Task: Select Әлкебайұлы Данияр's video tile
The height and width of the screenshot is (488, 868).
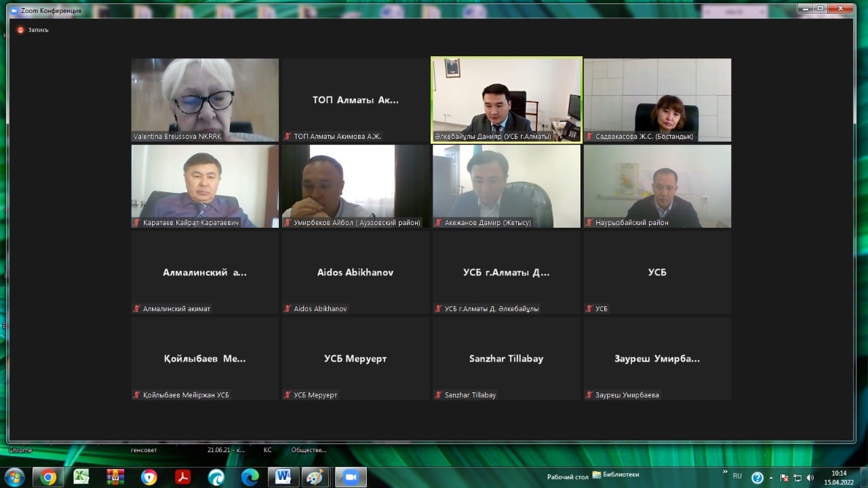Action: pos(507,100)
